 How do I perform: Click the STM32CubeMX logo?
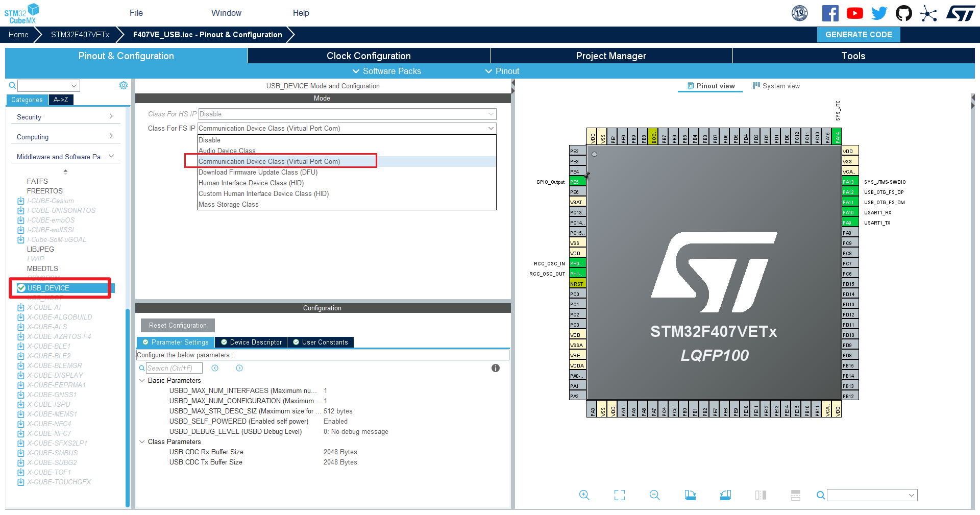[x=22, y=14]
